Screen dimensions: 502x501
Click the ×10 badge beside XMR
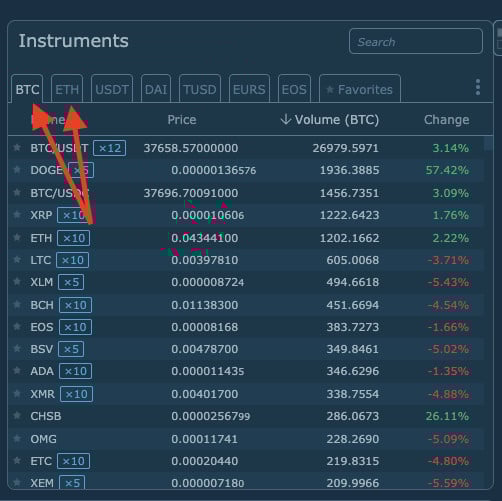(x=76, y=394)
